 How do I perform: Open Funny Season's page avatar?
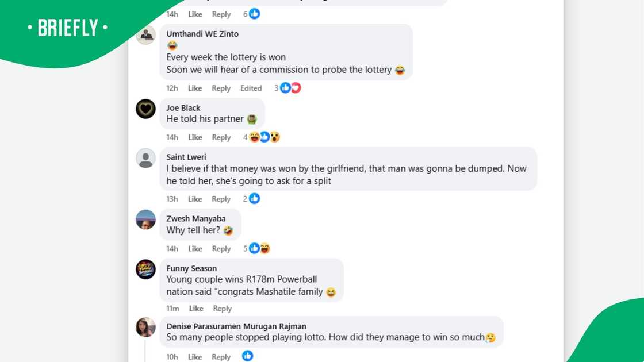pos(146,269)
